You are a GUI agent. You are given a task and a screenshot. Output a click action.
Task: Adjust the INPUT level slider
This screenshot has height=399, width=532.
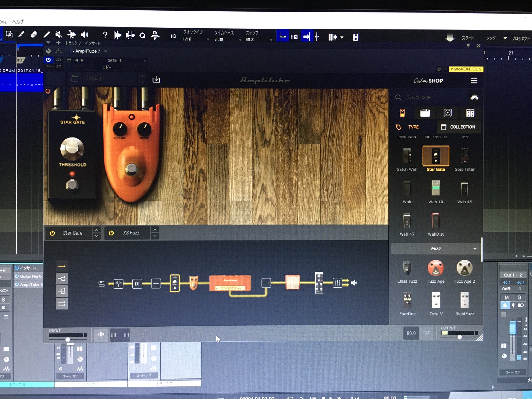click(x=68, y=339)
